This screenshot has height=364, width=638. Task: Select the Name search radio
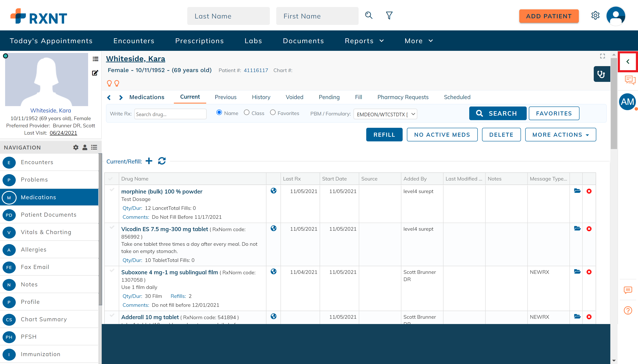pos(219,112)
